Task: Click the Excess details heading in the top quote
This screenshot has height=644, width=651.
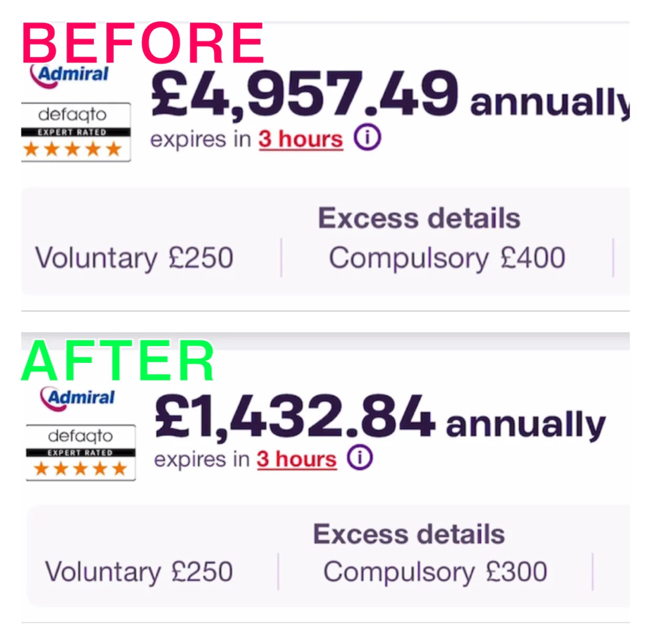Action: (x=419, y=218)
